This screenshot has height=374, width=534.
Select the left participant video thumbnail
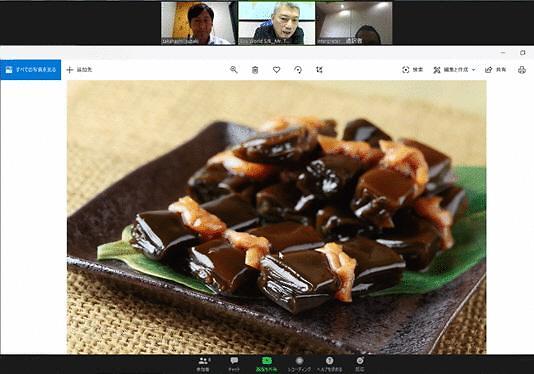click(x=199, y=23)
